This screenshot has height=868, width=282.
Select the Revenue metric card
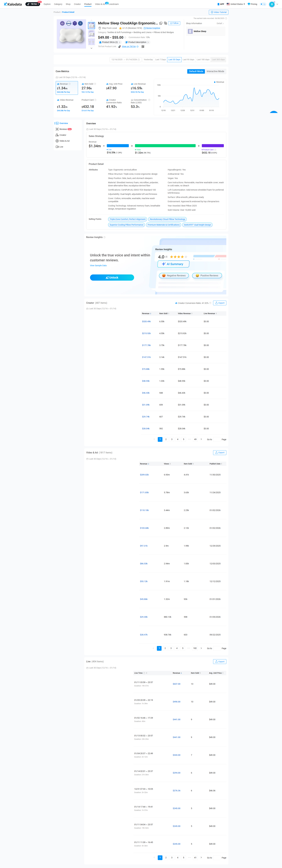(x=67, y=88)
